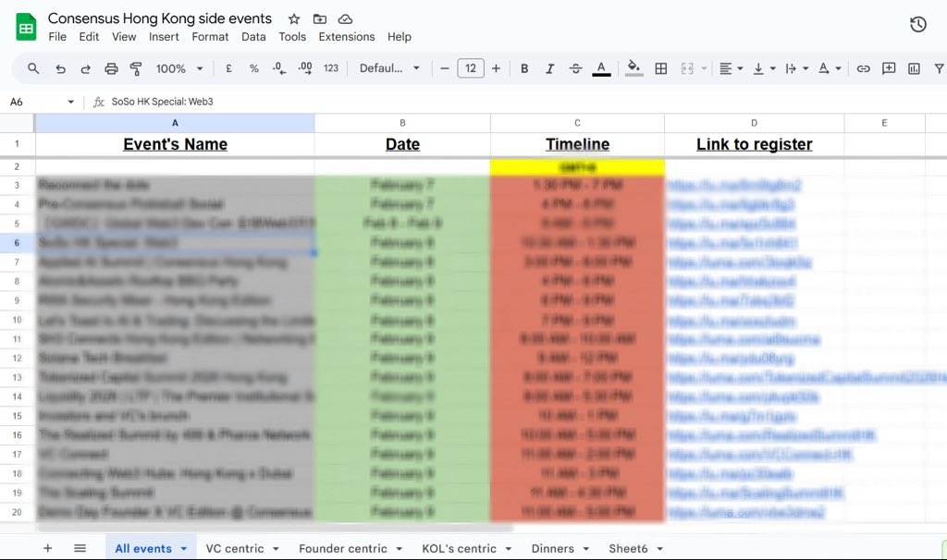Switch to the KOL's centric tab
The height and width of the screenshot is (560, 947).
(x=459, y=549)
